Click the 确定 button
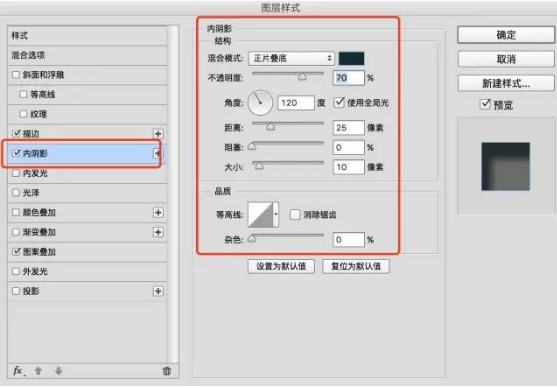This screenshot has height=388, width=557. 506,35
